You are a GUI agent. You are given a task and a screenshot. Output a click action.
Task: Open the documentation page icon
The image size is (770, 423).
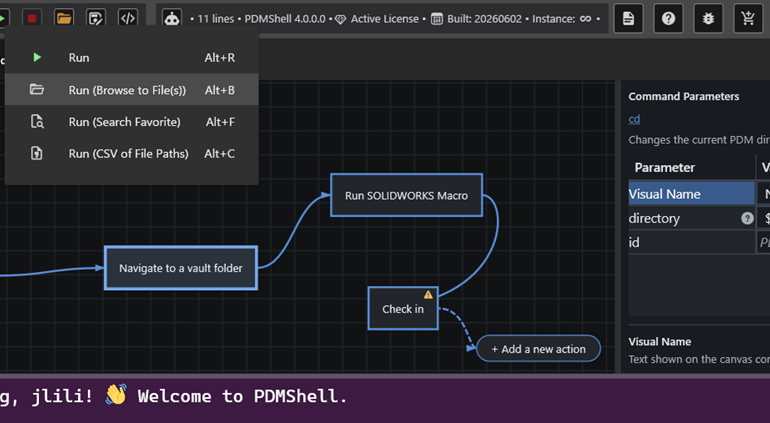pos(628,19)
